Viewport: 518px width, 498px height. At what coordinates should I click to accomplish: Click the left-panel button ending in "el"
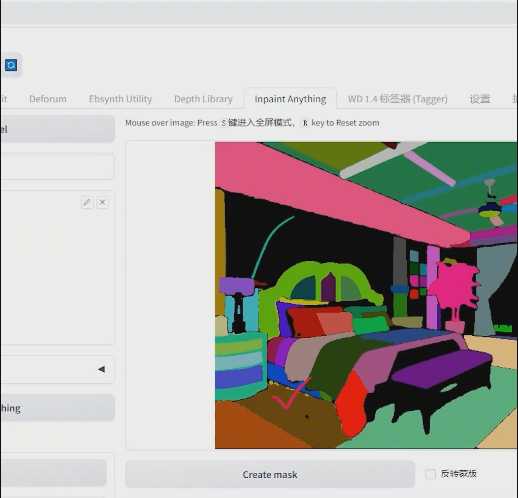[57, 129]
